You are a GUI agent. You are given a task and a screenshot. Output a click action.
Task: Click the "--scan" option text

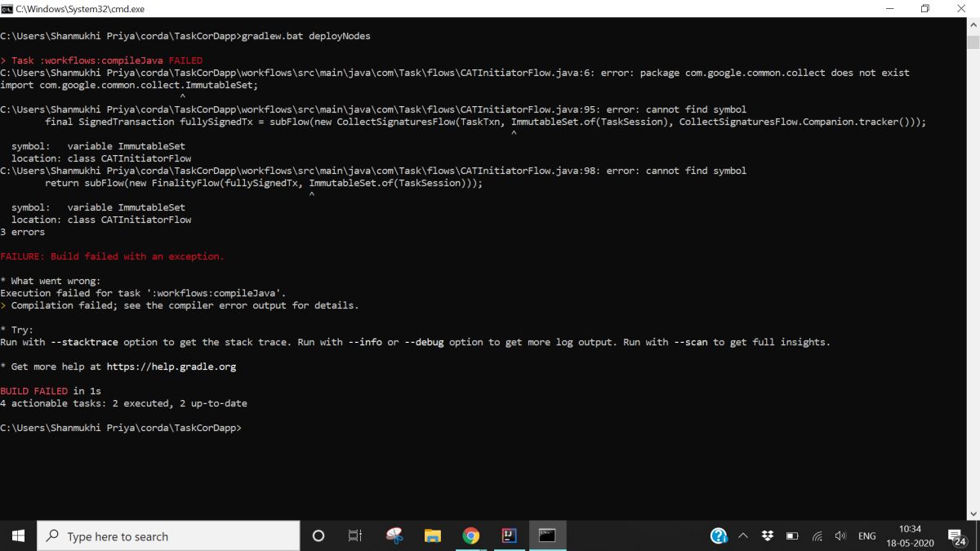(x=690, y=342)
